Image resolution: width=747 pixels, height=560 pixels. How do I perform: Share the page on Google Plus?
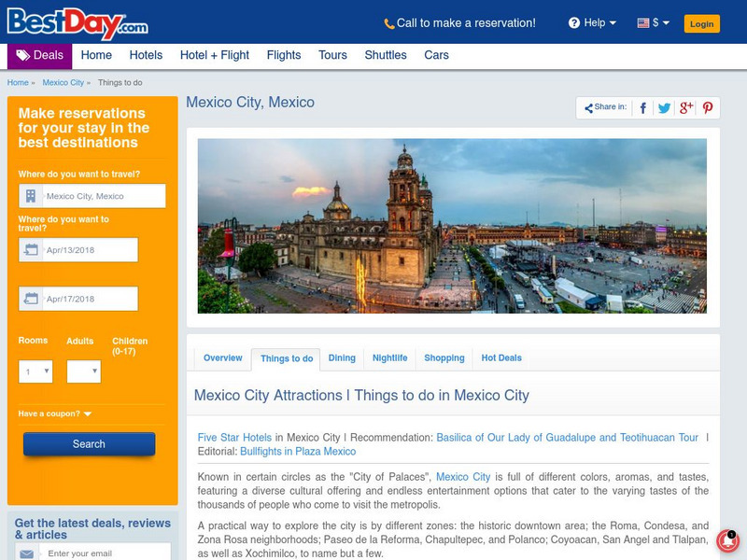686,108
